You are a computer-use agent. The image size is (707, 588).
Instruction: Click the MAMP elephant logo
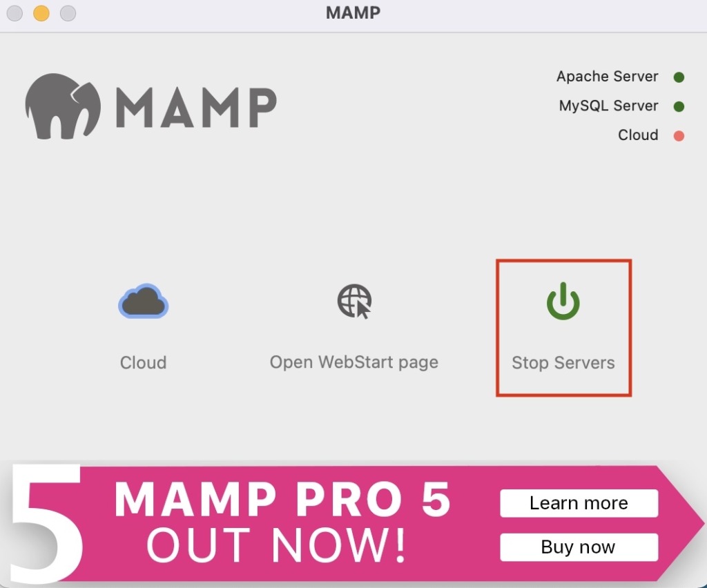63,106
